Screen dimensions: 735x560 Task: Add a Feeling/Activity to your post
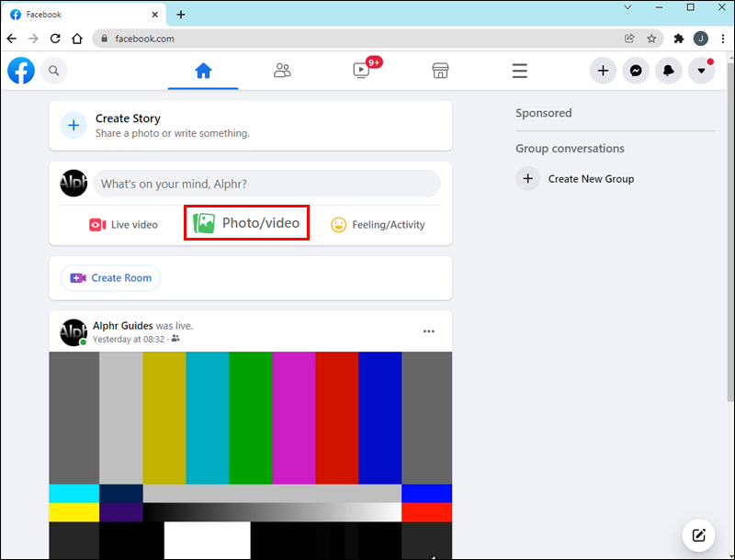[378, 224]
